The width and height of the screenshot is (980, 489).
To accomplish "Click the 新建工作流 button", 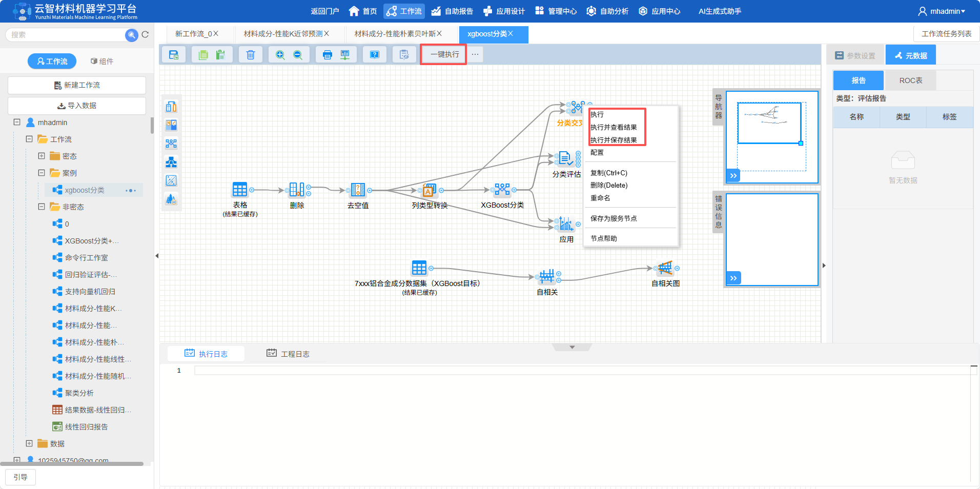I will (x=77, y=85).
